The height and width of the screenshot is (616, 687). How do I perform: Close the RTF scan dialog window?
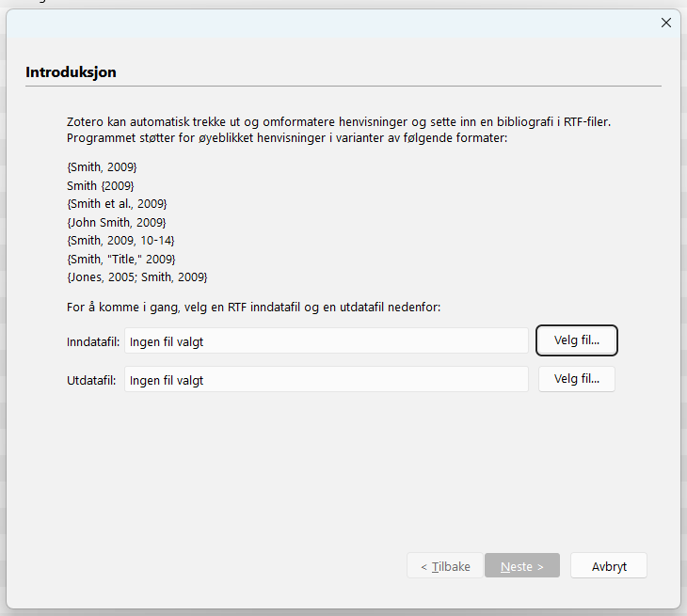666,23
